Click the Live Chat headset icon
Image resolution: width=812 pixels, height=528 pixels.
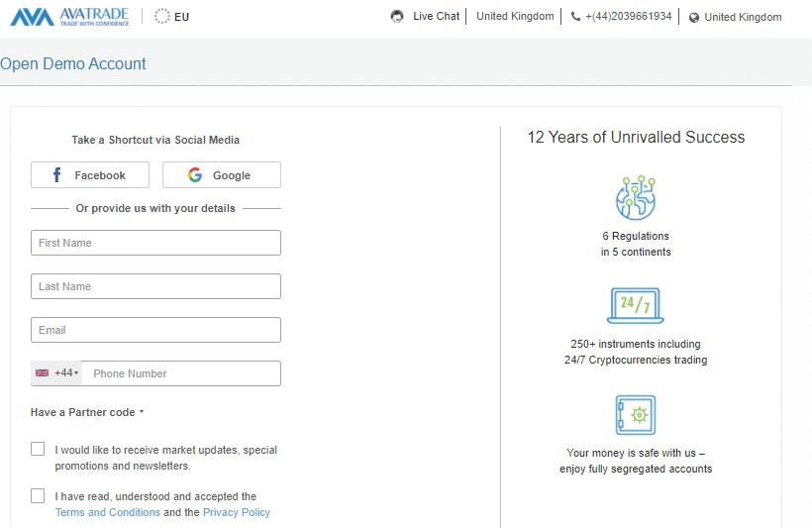(397, 17)
